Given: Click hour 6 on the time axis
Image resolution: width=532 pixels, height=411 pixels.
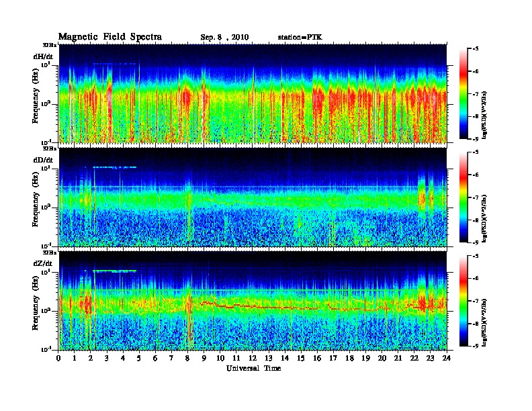Looking at the screenshot, I should 155,358.
